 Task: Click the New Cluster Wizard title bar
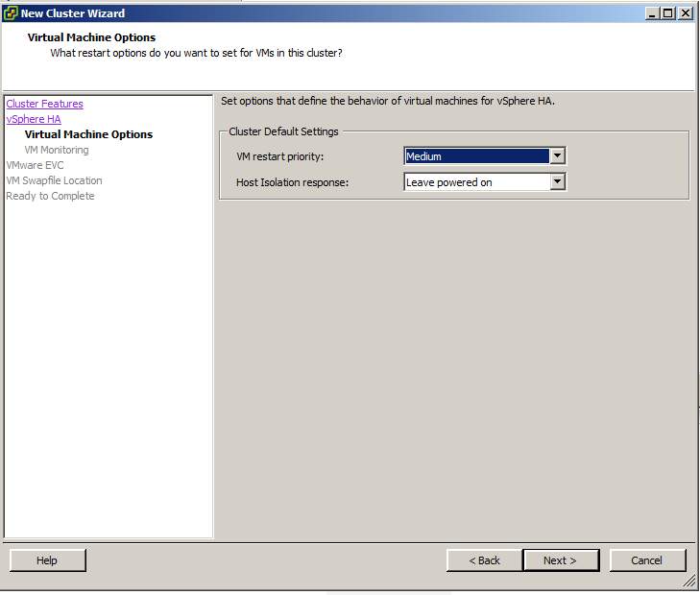click(x=336, y=13)
